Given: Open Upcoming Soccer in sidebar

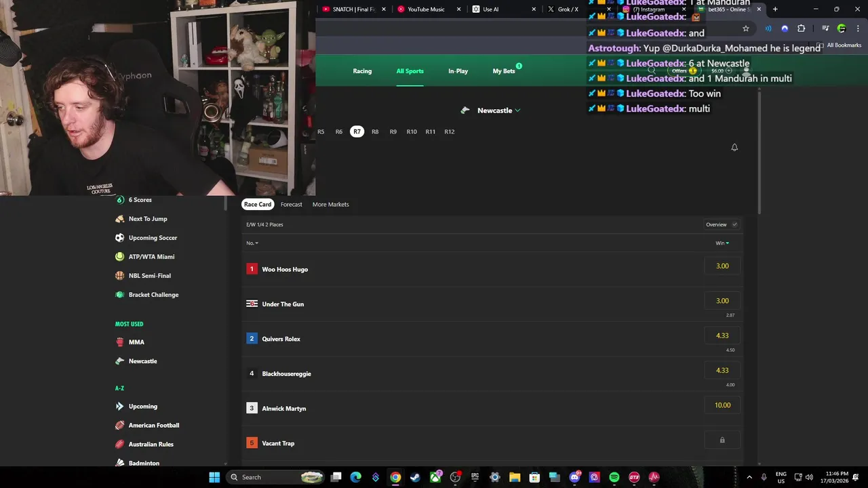Looking at the screenshot, I should point(146,238).
